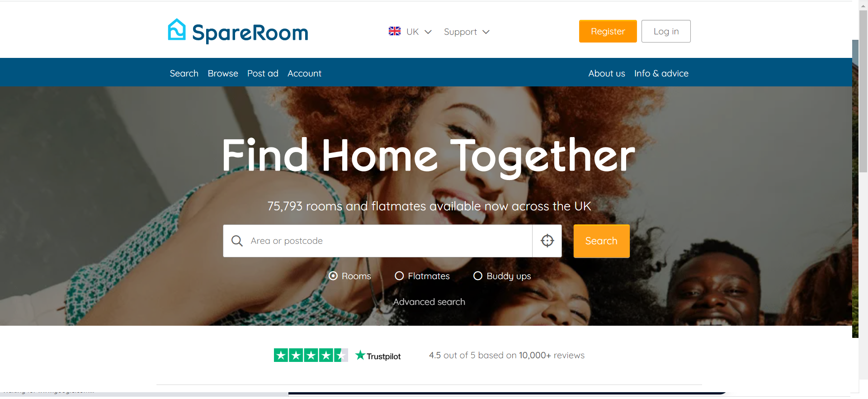Image resolution: width=868 pixels, height=399 pixels.
Task: Select the Rooms radio option
Action: [x=333, y=276]
